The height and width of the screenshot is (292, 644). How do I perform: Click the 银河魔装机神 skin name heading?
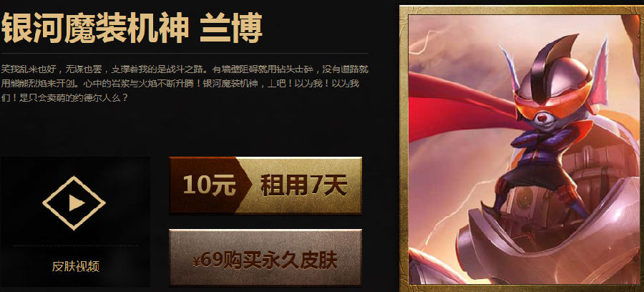pyautogui.click(x=95, y=29)
